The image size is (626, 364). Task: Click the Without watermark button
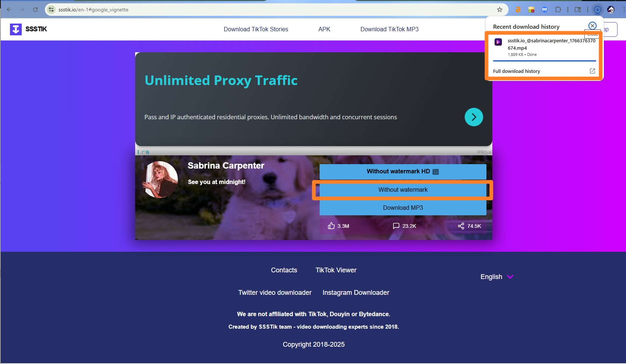[402, 190]
